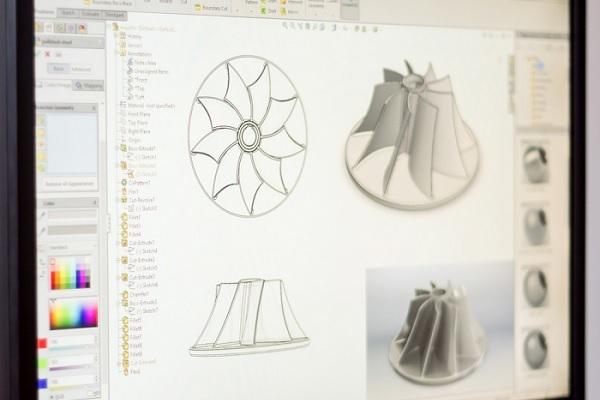Select the Chamfer1 feature icon
The image size is (600, 400).
[x=123, y=293]
